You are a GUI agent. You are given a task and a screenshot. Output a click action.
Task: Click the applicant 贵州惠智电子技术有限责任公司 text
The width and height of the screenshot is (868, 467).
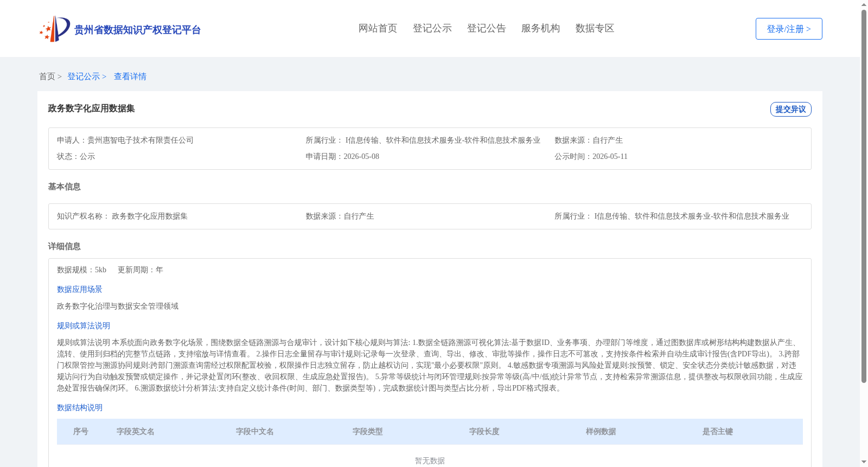click(x=141, y=140)
